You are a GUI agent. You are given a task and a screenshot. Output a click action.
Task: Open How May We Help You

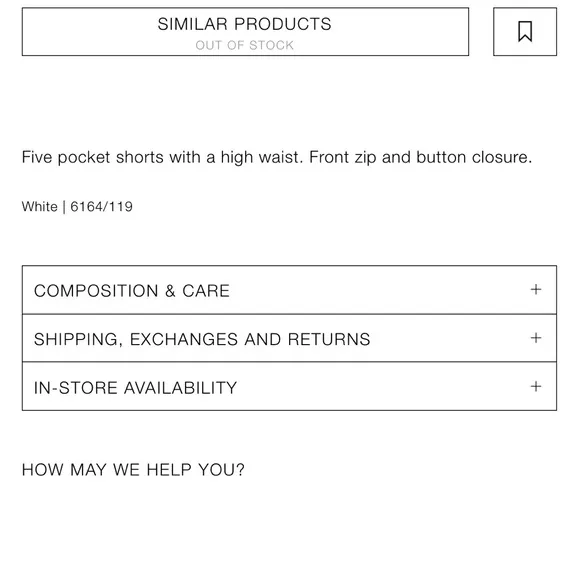[133, 470]
